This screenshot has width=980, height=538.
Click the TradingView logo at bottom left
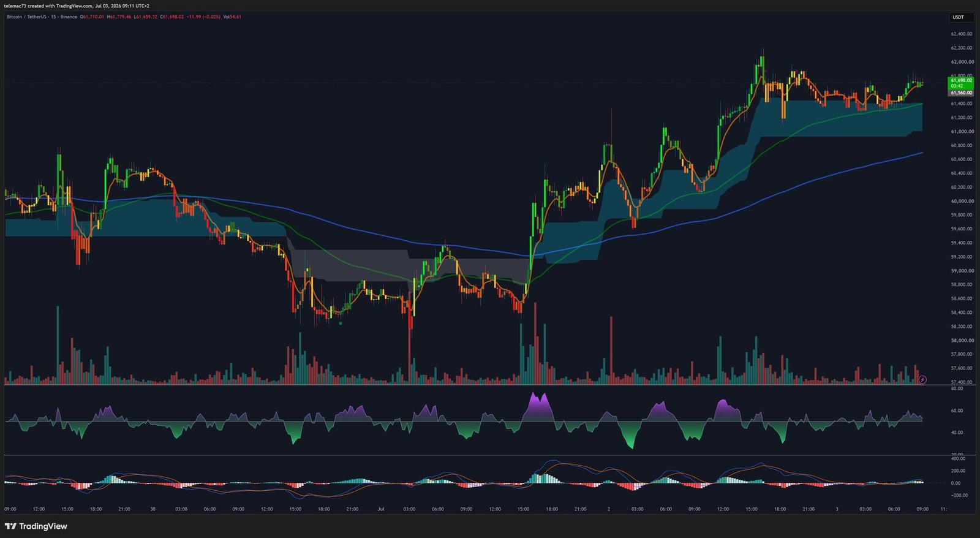pos(36,526)
